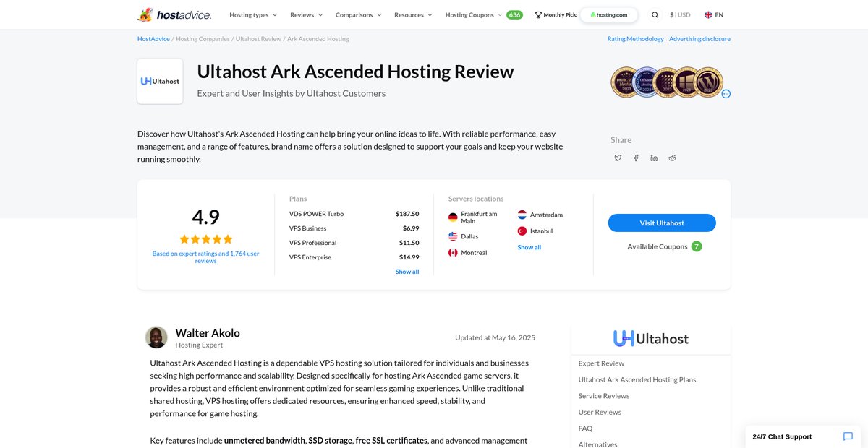Click the Canada flag for Montreal

(453, 253)
